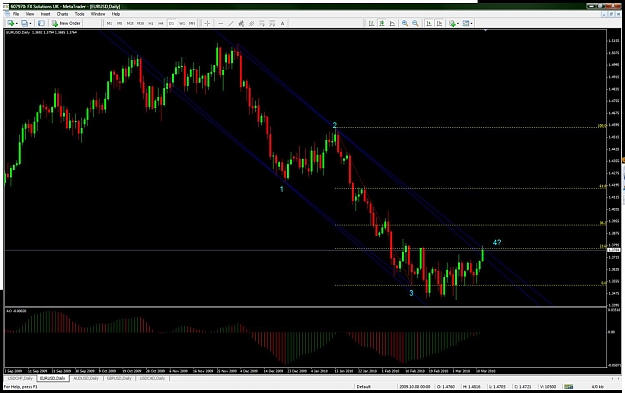Open the Insert menu
625x393 pixels.
pos(45,14)
